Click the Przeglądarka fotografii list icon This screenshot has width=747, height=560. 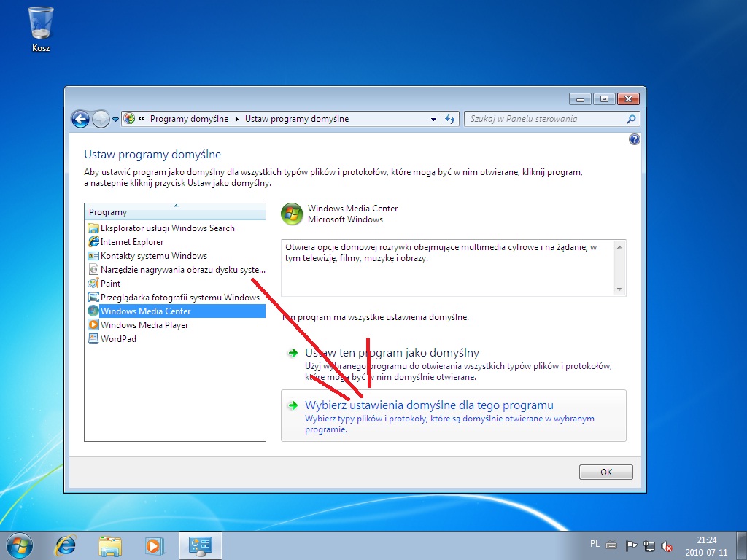93,297
